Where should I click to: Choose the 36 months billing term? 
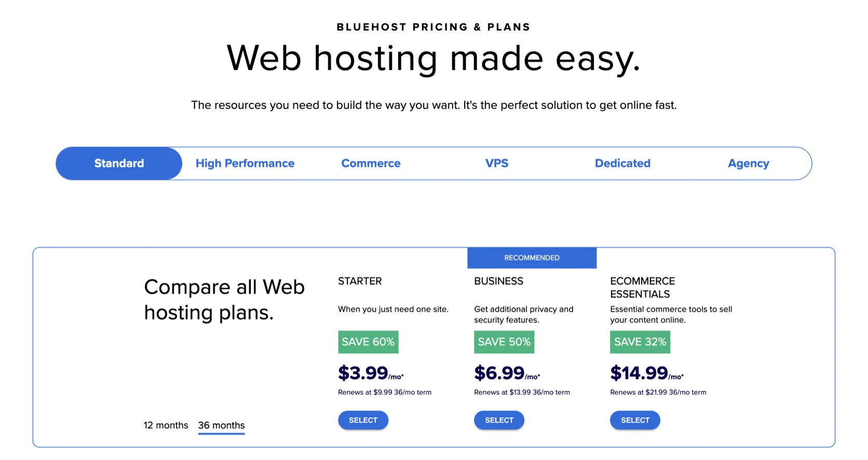tap(221, 426)
